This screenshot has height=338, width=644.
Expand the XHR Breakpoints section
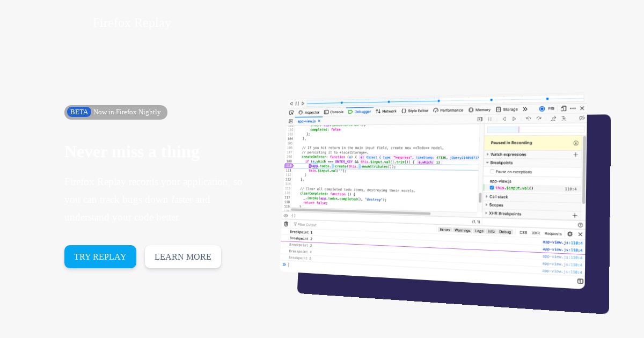[x=503, y=214]
